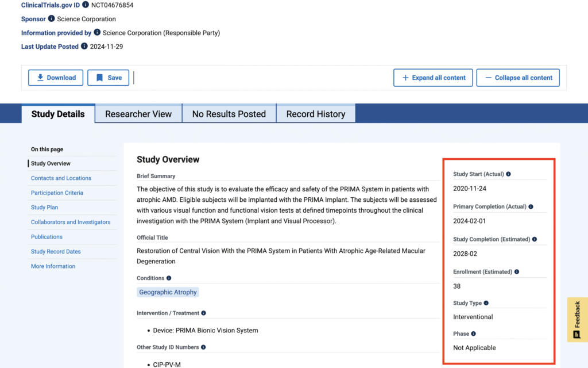Click info icon beside Enrollment (Estimated)
This screenshot has height=368, width=588.
click(x=517, y=272)
